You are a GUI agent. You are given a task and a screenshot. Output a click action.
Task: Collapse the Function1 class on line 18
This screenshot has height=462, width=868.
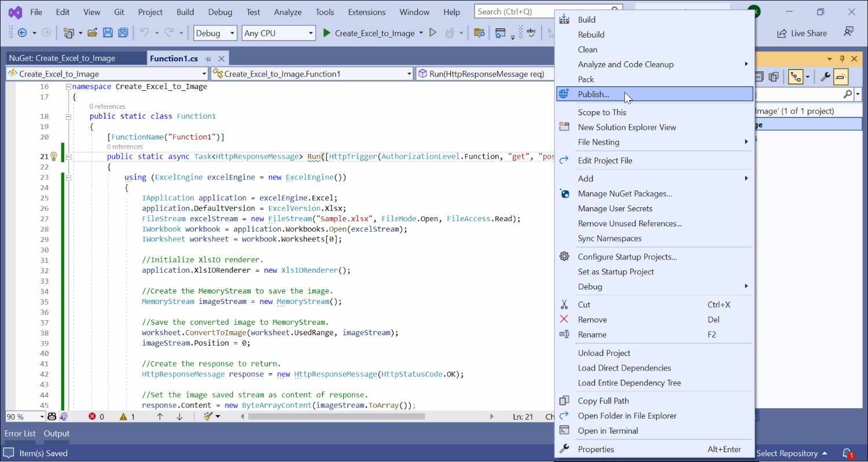click(68, 116)
